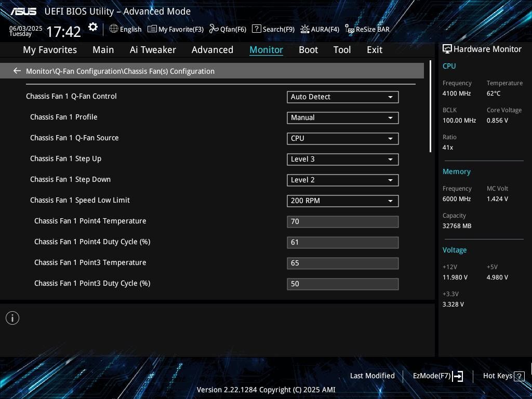Click CPU Frequency value 4100 MHz
Screen dimensions: 532x399
[x=456, y=94]
